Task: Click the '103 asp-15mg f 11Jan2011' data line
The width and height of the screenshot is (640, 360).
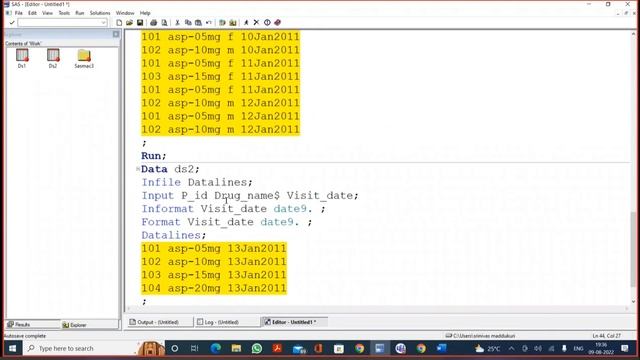Action: pos(220,76)
